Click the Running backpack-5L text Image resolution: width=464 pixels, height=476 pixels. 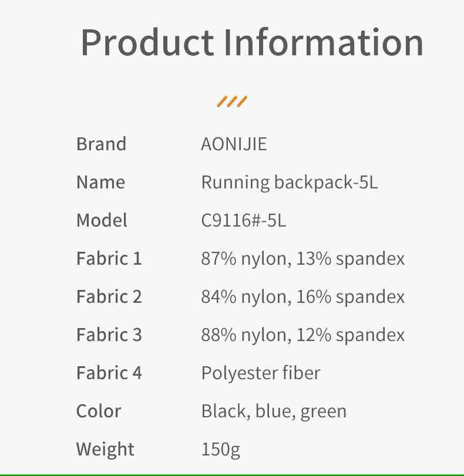coord(289,182)
